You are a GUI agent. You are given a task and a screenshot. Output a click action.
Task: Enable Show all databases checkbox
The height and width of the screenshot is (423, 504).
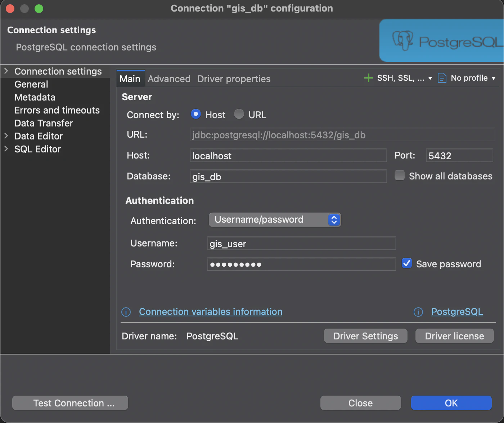(x=400, y=175)
